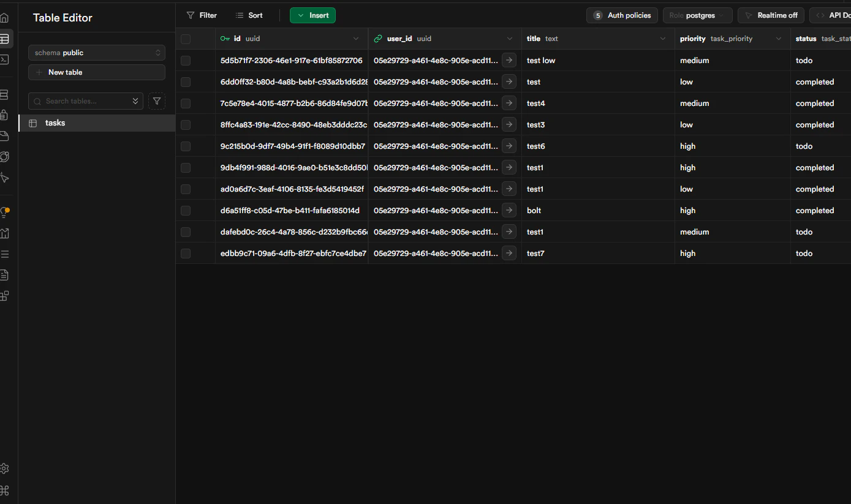Open the Logs list icon
The height and width of the screenshot is (504, 851).
(x=4, y=254)
